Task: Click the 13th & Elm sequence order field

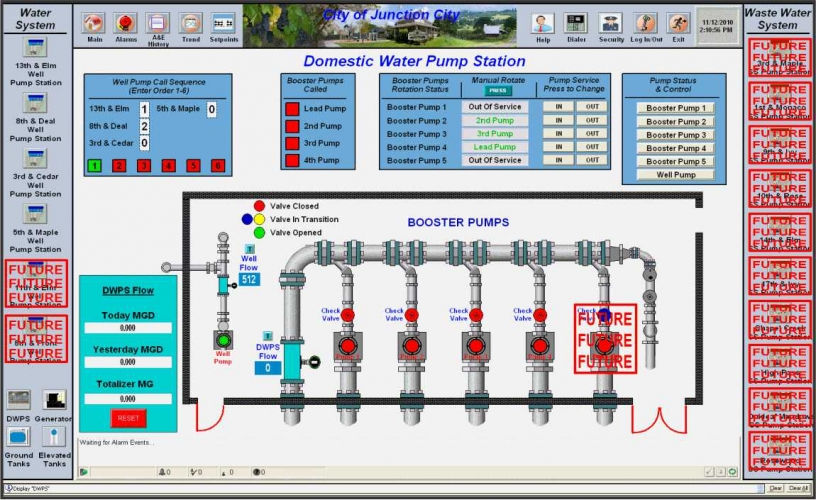Action: [144, 109]
